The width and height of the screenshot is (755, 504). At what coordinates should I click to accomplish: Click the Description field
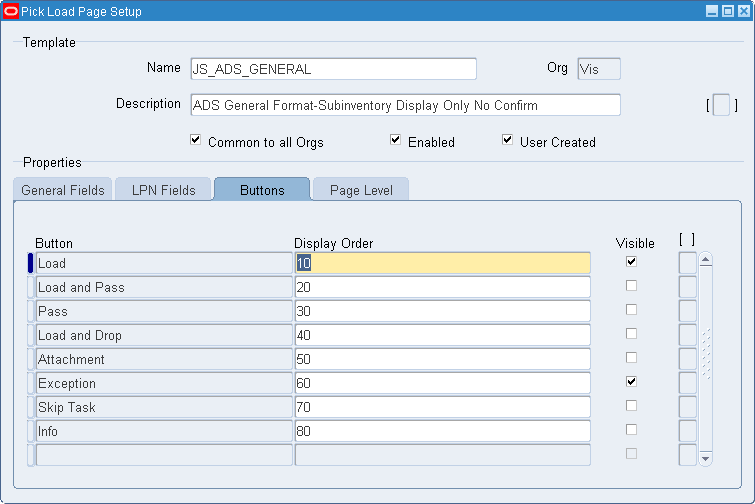(405, 105)
